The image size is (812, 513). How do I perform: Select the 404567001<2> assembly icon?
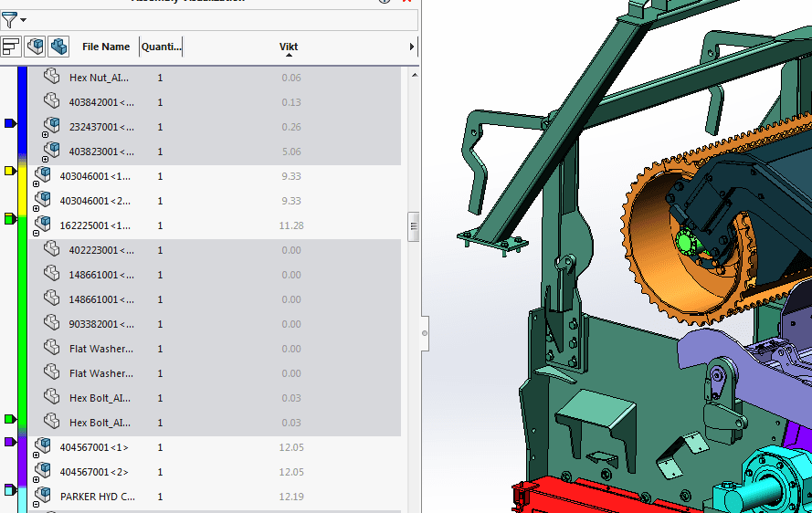[x=43, y=471]
